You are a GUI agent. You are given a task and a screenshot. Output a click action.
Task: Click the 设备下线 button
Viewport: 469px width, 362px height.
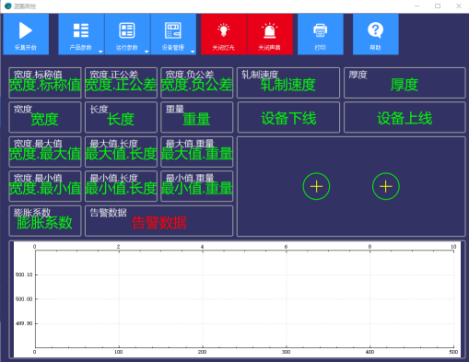pos(288,117)
